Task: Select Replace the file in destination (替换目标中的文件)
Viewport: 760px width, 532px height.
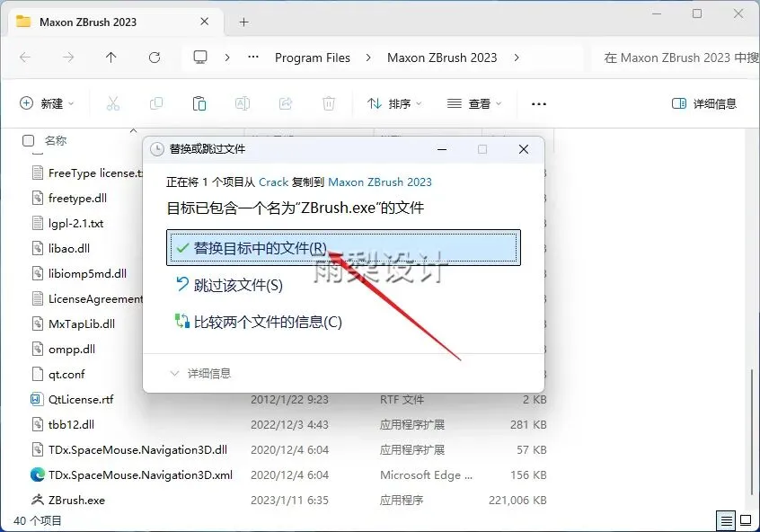Action: point(343,248)
